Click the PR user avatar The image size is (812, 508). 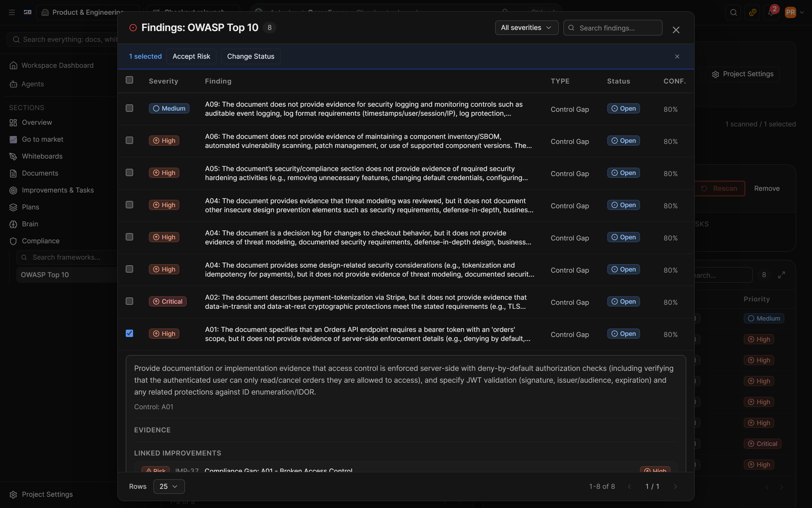click(x=791, y=12)
